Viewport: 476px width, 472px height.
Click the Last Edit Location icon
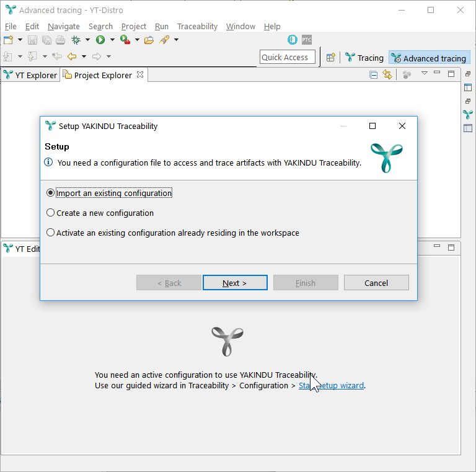click(x=57, y=56)
